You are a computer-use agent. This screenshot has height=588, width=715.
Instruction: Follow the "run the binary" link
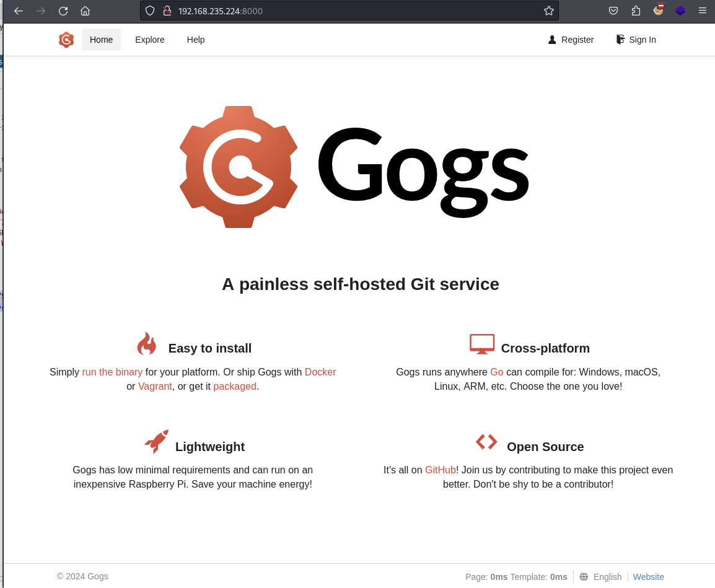112,372
